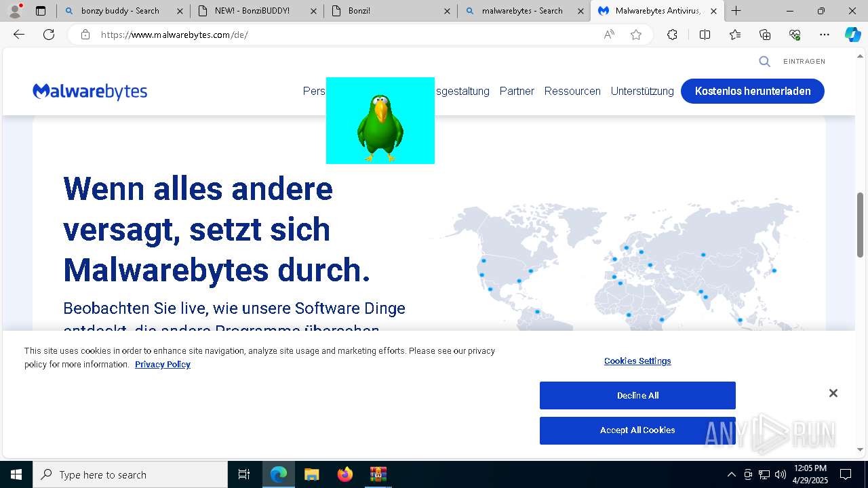Add page to favorites with star icon
The image size is (868, 488).
pos(636,35)
